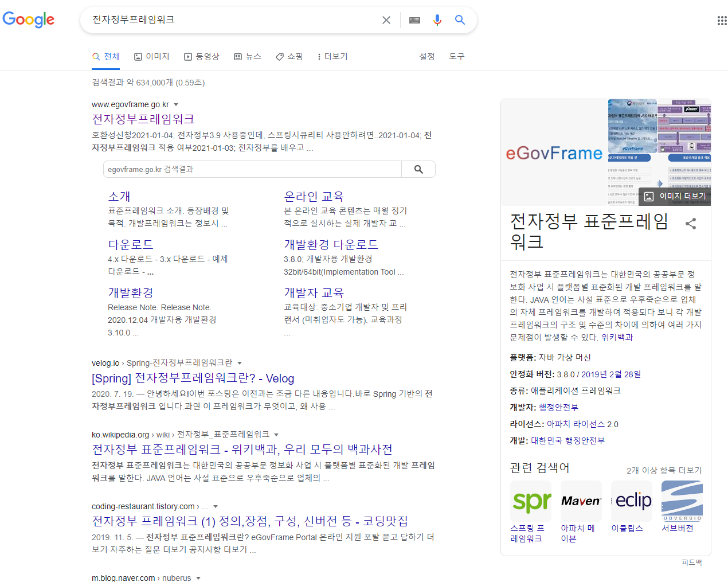Click the Google logo
728x582 pixels.
coord(29,19)
